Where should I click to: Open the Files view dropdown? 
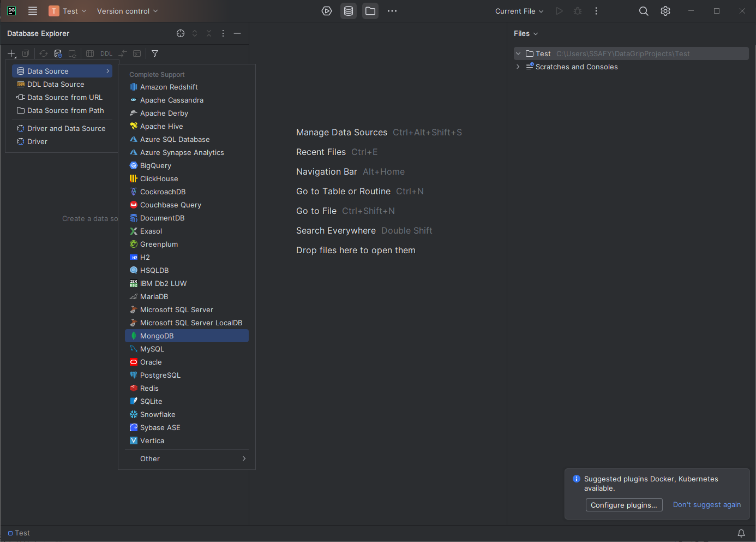pyautogui.click(x=526, y=33)
